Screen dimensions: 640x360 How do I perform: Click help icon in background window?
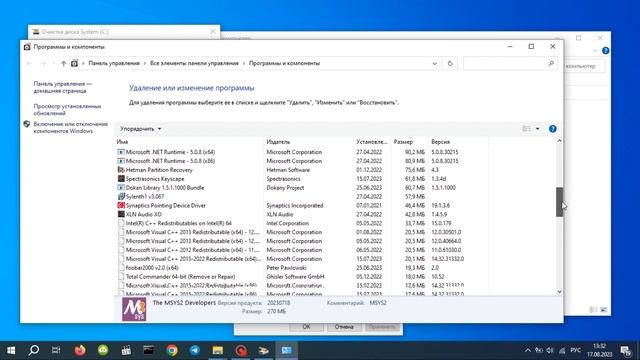point(606,51)
